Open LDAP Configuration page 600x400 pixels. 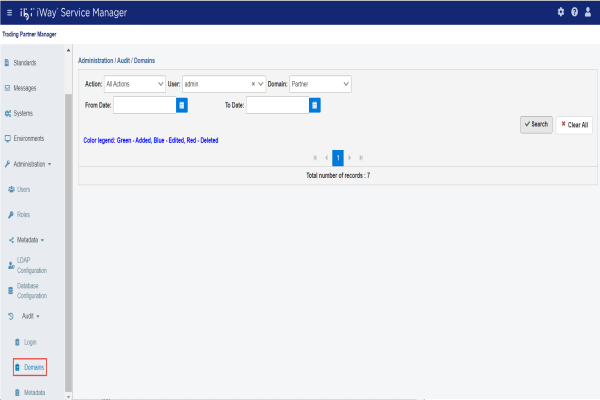(32, 265)
